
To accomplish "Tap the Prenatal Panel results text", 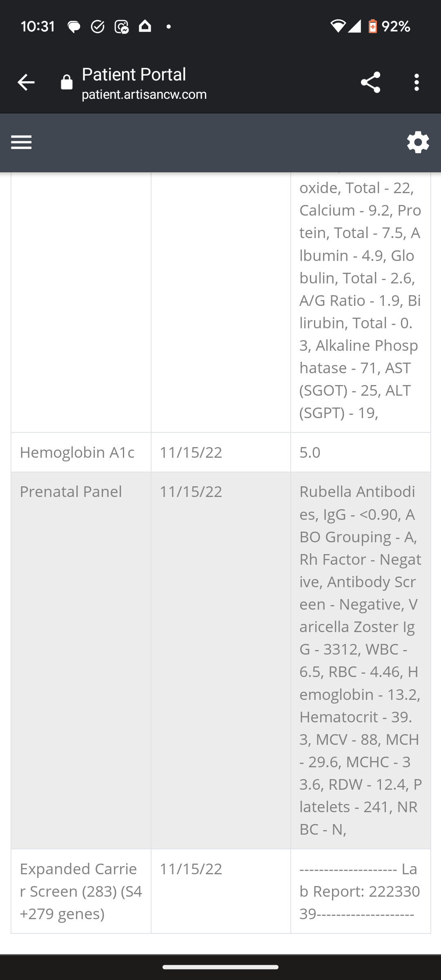I will [360, 660].
